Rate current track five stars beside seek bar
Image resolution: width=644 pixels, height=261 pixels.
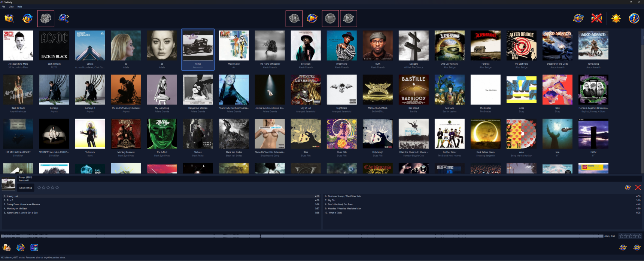click(640, 236)
